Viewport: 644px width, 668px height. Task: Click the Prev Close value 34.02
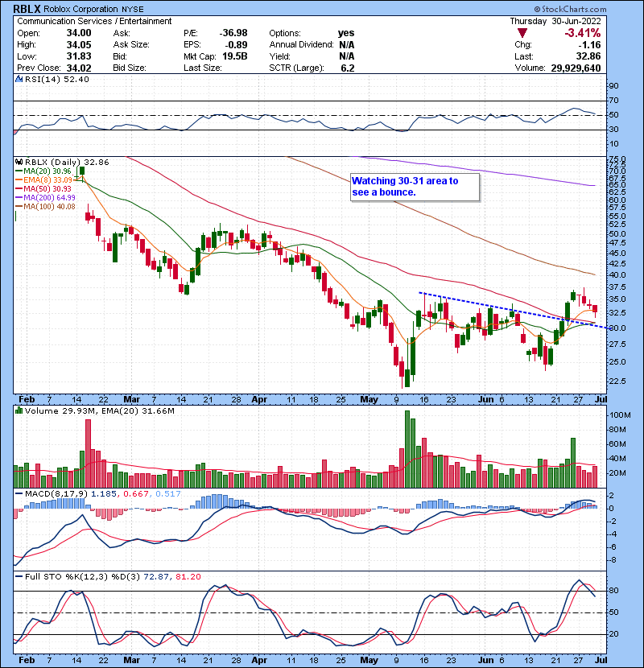click(79, 68)
